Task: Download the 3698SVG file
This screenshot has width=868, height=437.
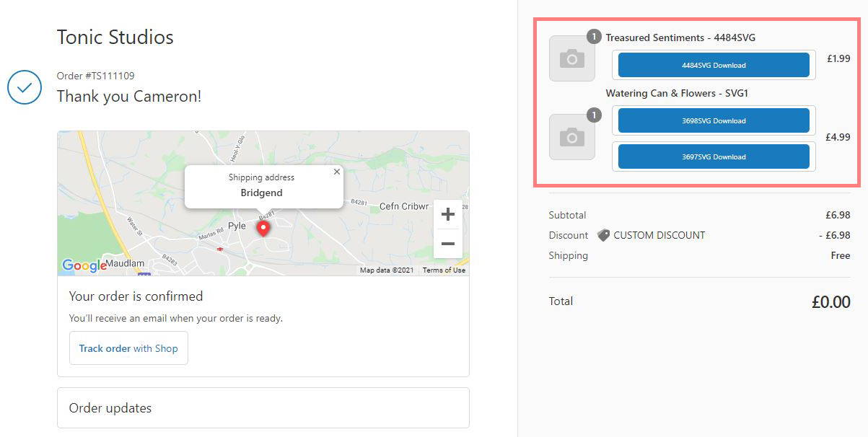Action: (714, 120)
